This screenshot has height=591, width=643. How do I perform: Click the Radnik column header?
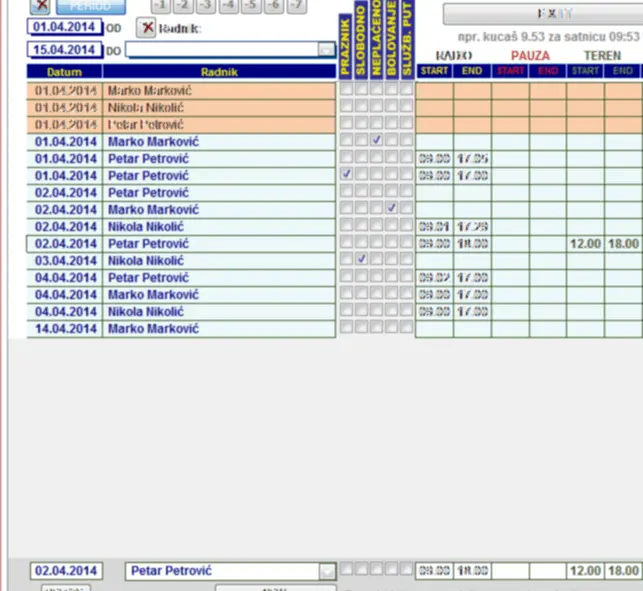219,72
